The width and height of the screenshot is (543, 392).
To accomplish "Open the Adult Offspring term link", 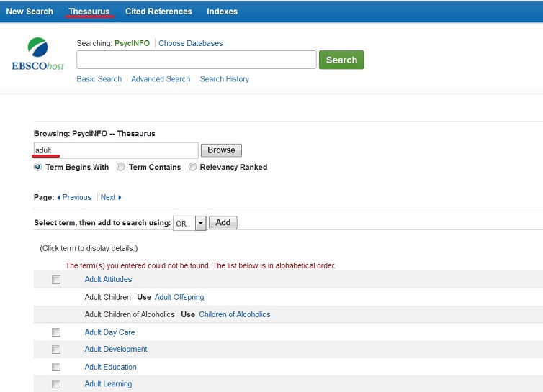I will pos(179,297).
